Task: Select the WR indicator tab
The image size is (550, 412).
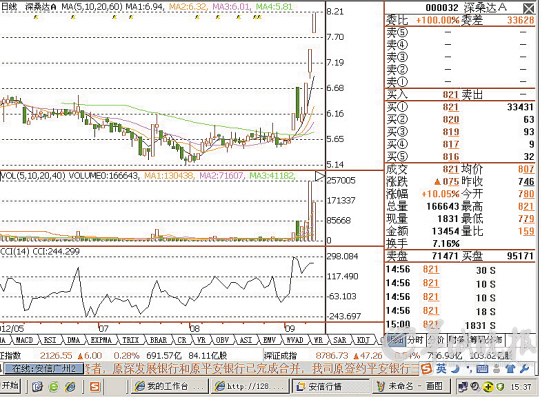Action: tap(318, 340)
